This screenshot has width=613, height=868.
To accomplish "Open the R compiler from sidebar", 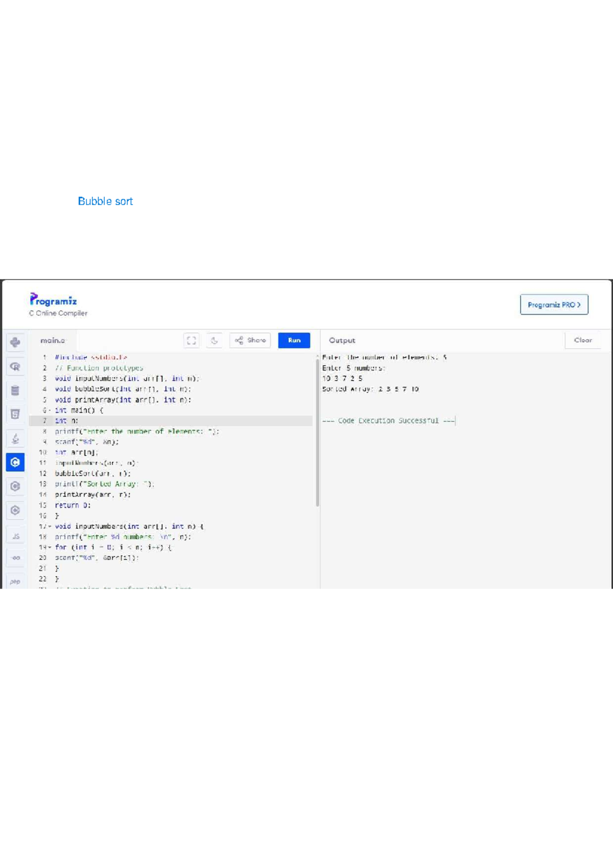I will pyautogui.click(x=15, y=366).
